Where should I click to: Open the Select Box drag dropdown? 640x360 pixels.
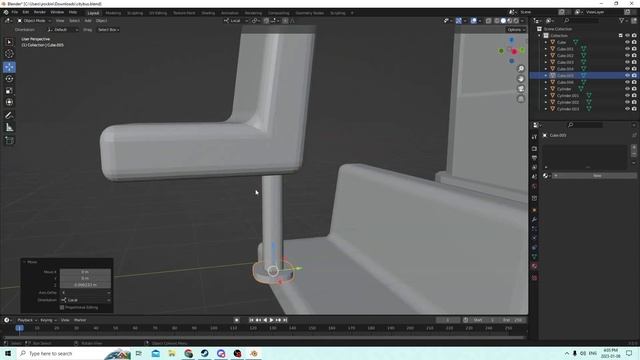[108, 30]
